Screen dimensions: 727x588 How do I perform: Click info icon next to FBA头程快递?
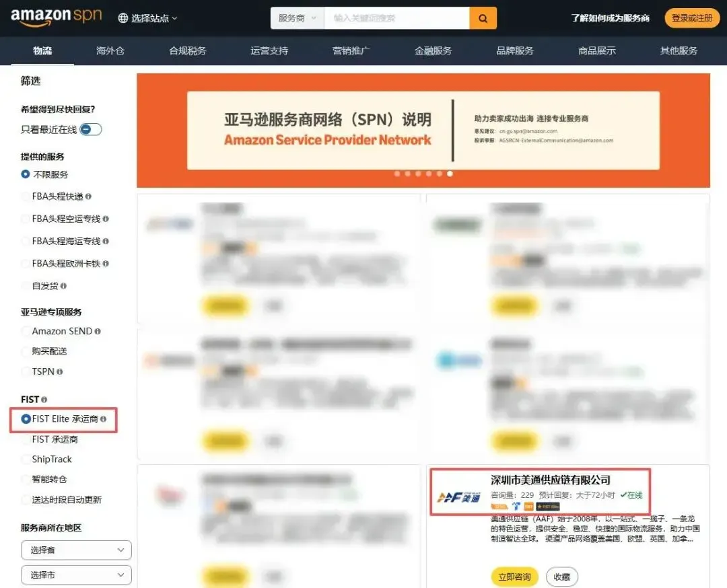tap(89, 196)
